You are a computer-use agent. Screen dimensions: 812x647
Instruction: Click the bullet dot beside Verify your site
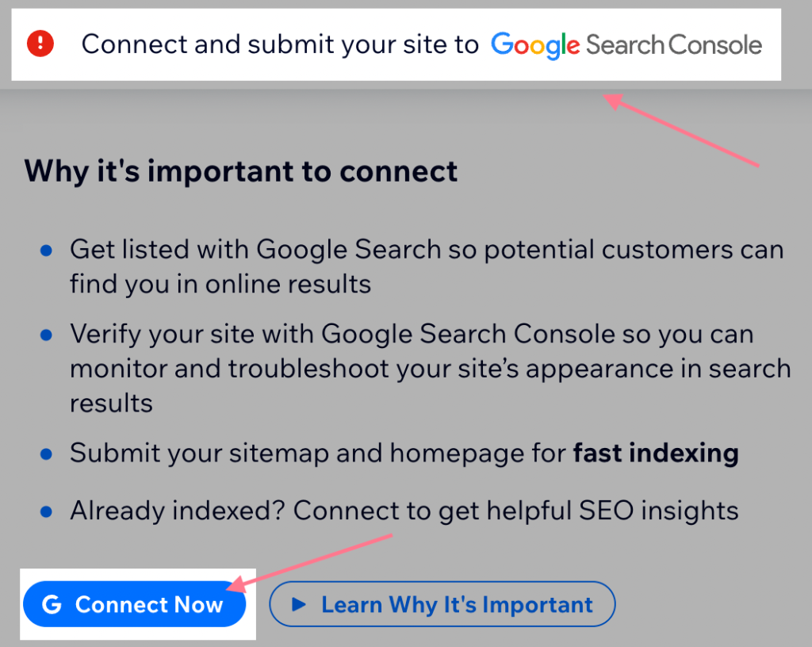coord(46,335)
